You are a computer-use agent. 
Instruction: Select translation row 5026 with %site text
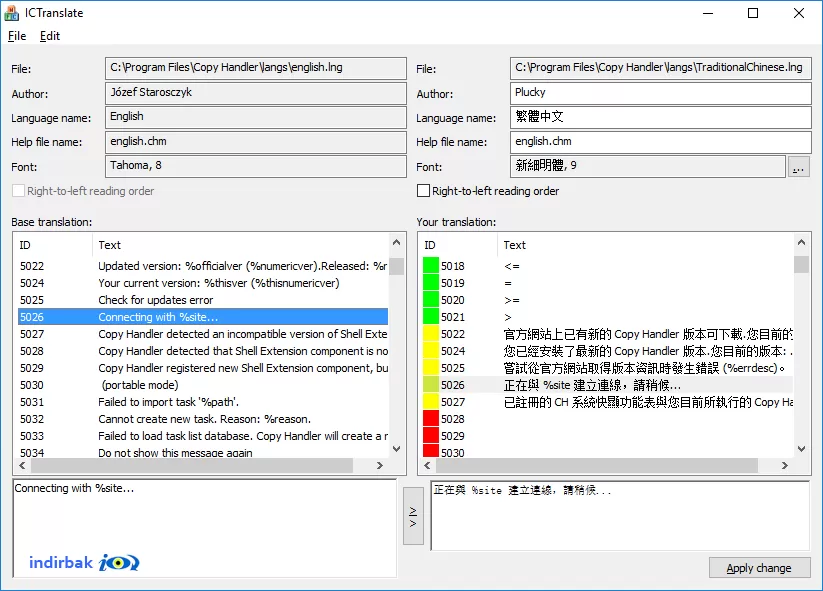click(608, 385)
